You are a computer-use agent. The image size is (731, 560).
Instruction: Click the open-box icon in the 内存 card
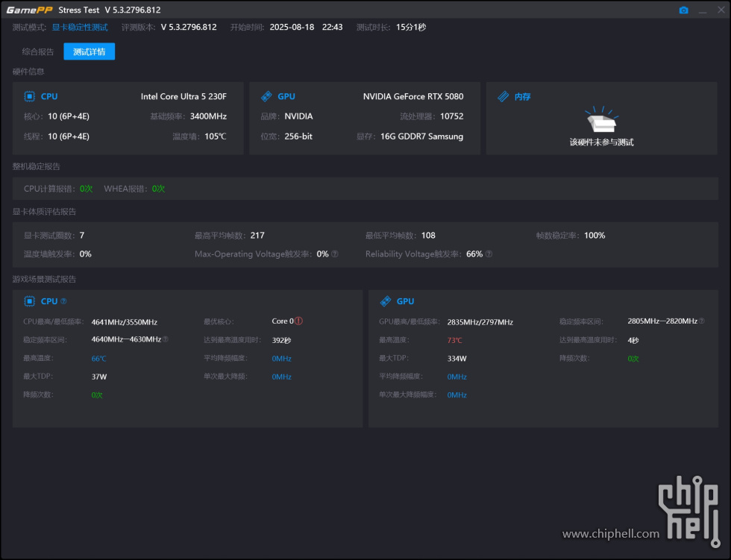point(601,119)
